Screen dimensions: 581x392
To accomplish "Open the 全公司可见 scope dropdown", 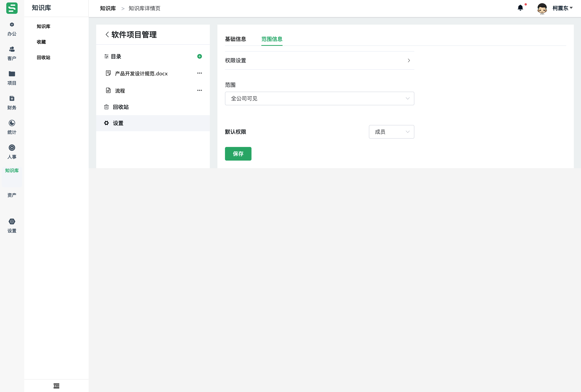I will point(319,98).
